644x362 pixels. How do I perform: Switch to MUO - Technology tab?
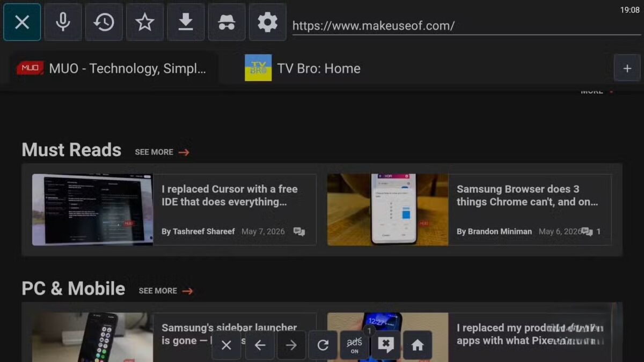click(112, 69)
